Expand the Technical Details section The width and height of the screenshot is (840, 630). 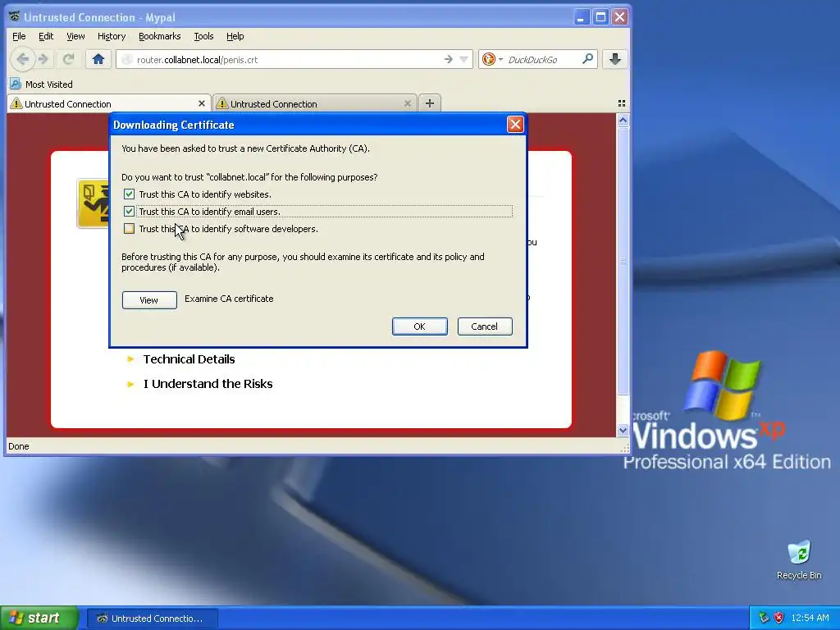click(181, 359)
